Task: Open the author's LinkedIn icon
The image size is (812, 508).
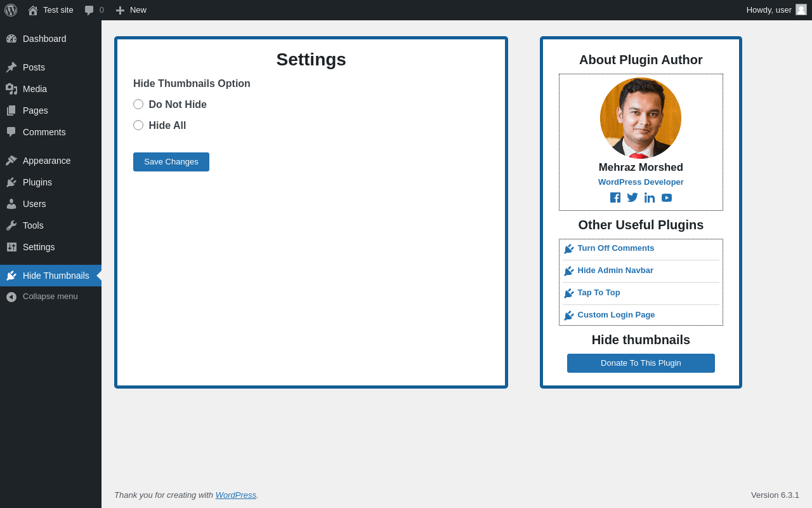Action: tap(650, 197)
